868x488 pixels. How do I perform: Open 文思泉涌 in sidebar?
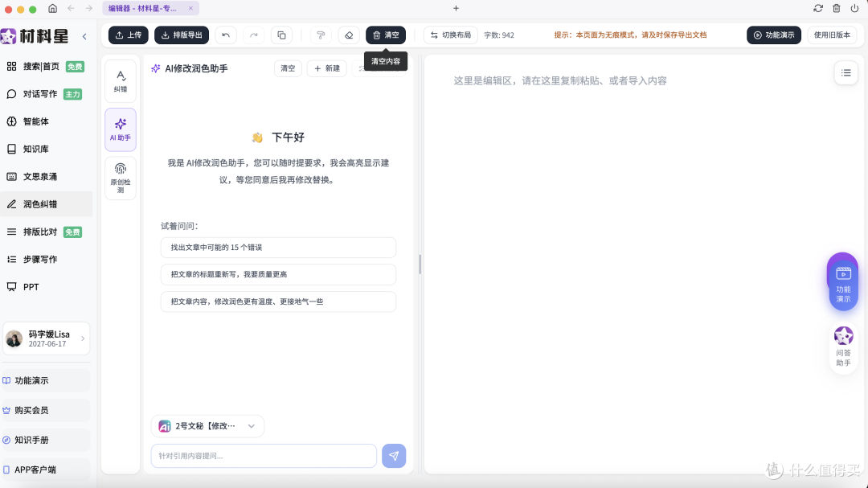(46, 177)
